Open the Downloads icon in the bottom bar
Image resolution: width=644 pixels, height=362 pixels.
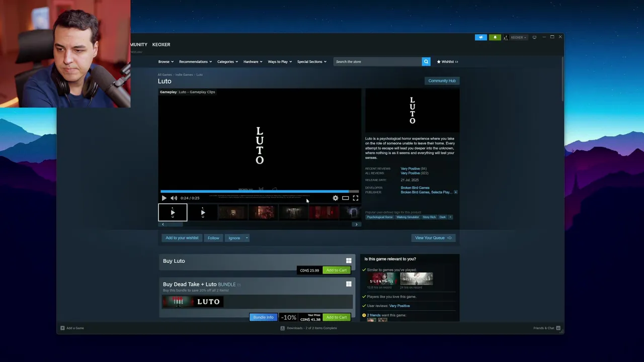coord(282,328)
